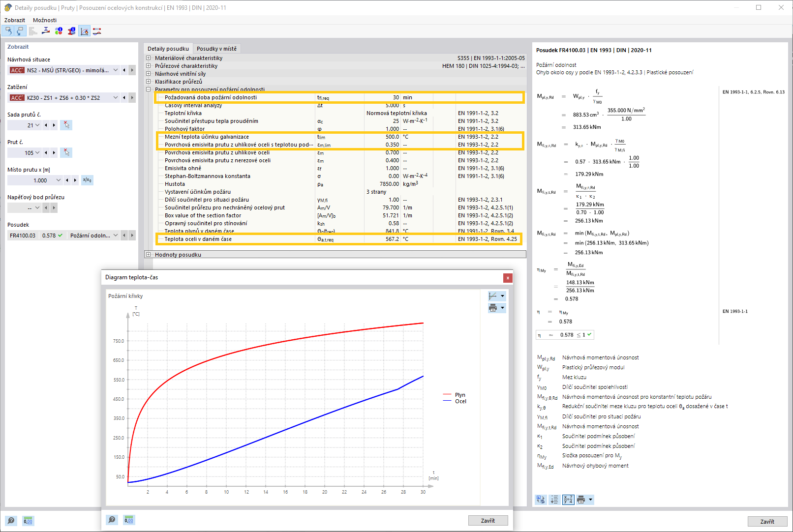
Task: Expand the Návrhové vnitřní síly row
Action: click(x=148, y=74)
